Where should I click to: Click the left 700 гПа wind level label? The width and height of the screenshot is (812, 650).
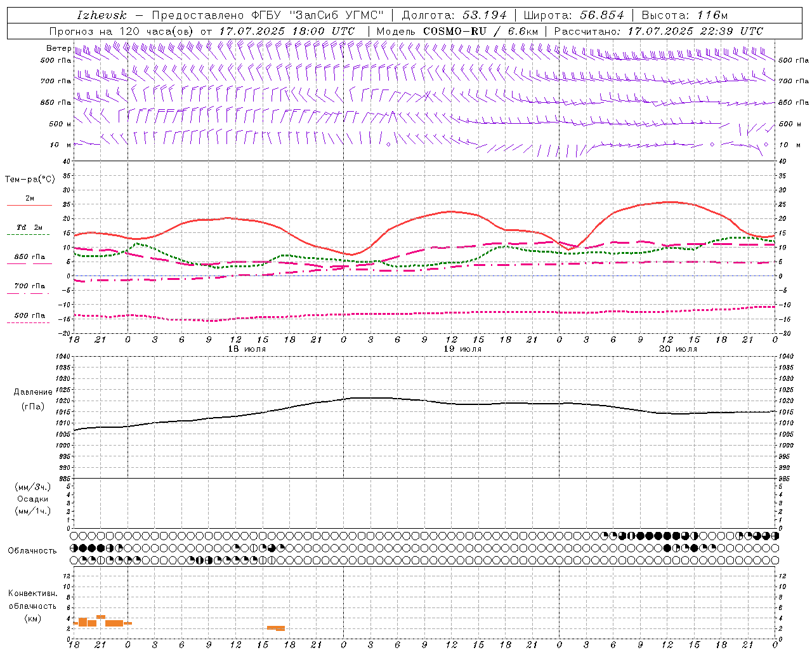point(56,81)
